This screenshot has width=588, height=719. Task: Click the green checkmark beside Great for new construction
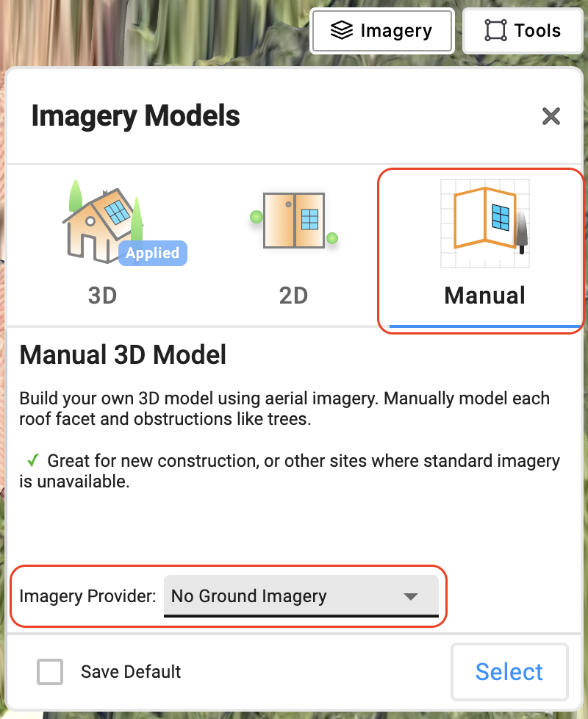pyautogui.click(x=32, y=461)
